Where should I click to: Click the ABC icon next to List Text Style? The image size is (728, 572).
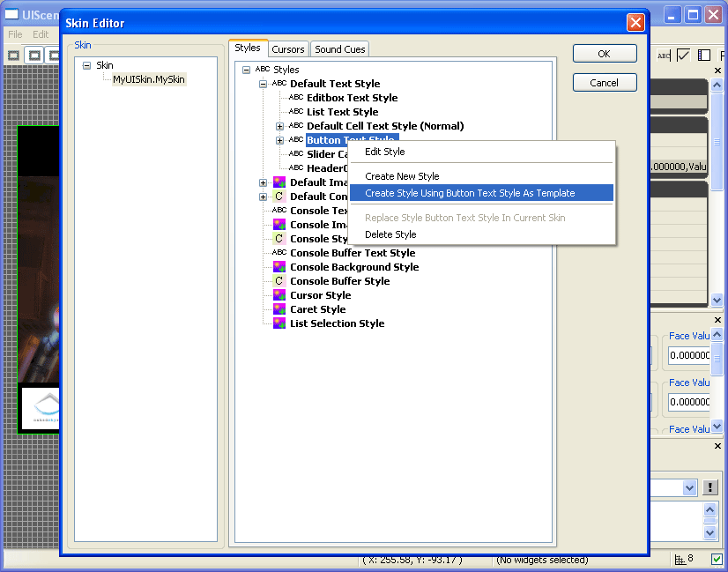pyautogui.click(x=295, y=112)
